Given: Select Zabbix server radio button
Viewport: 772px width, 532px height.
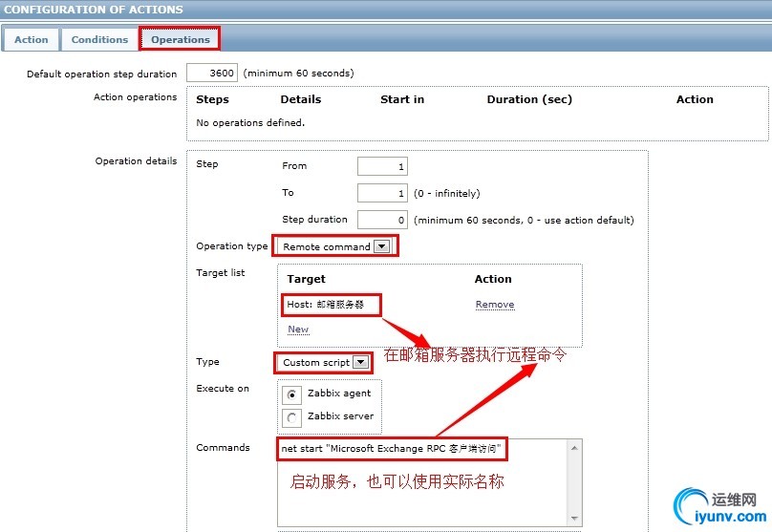Looking at the screenshot, I should click(x=291, y=417).
